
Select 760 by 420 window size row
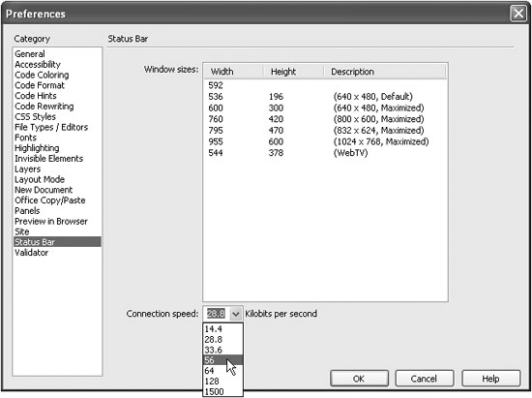pos(325,119)
